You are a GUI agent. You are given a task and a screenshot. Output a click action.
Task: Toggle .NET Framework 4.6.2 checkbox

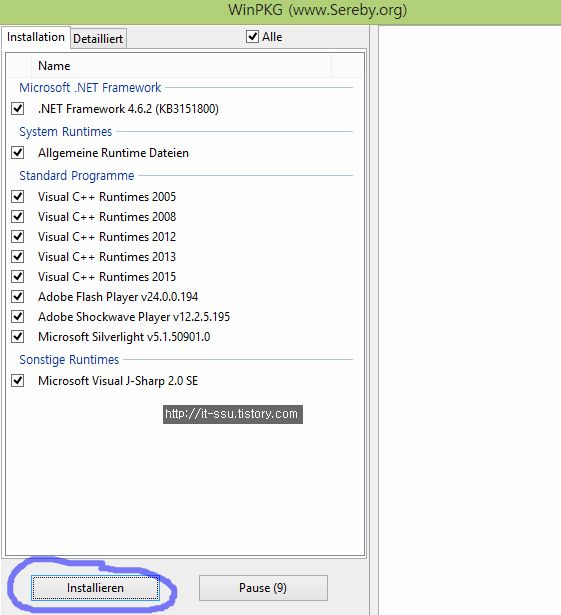pos(18,109)
